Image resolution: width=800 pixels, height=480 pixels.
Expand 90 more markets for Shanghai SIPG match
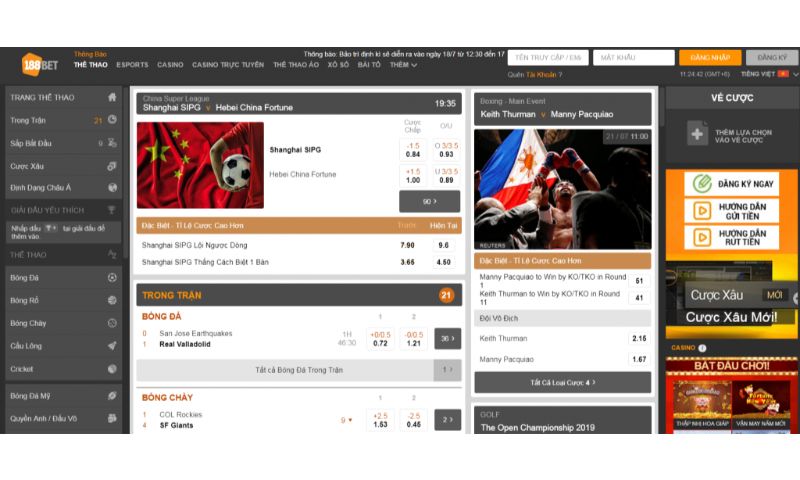tap(430, 201)
